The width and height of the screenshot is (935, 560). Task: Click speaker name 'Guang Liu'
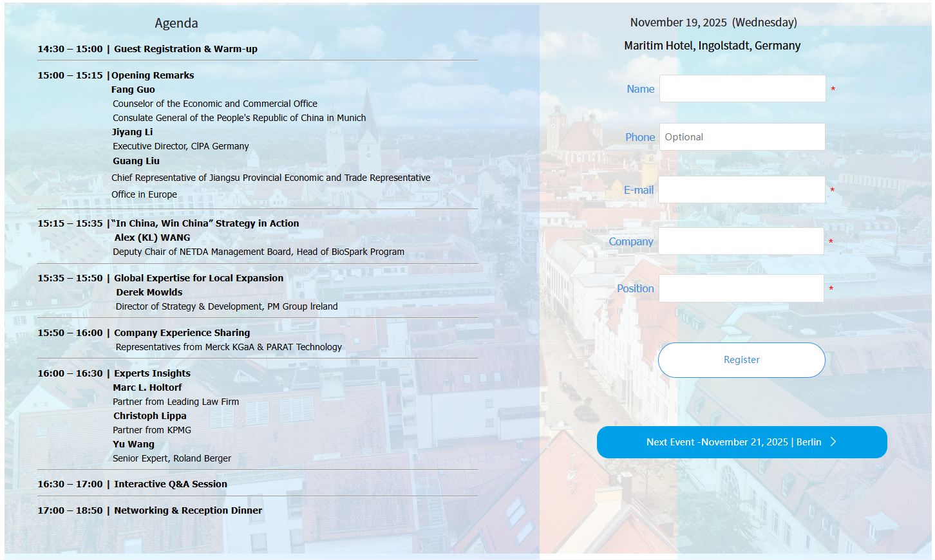coord(136,161)
